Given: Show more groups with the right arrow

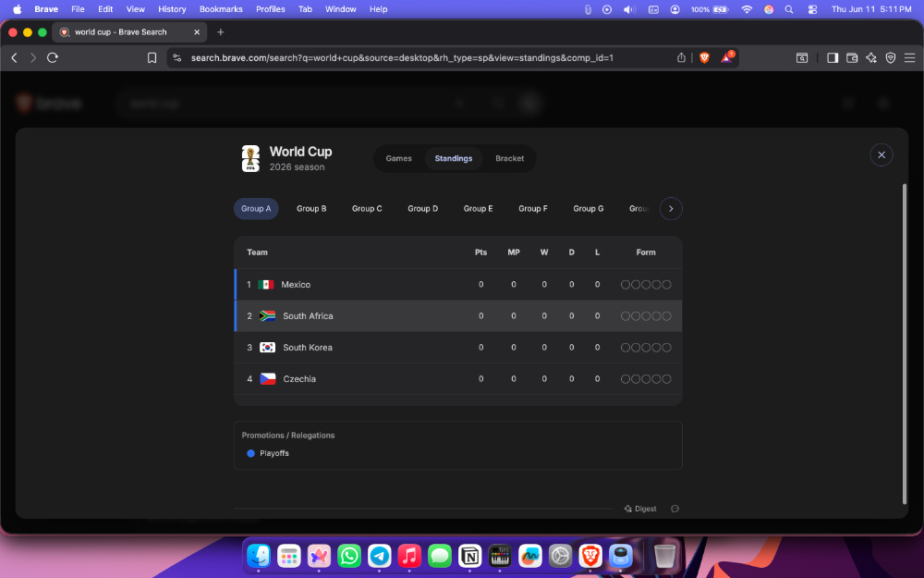Looking at the screenshot, I should (x=671, y=209).
